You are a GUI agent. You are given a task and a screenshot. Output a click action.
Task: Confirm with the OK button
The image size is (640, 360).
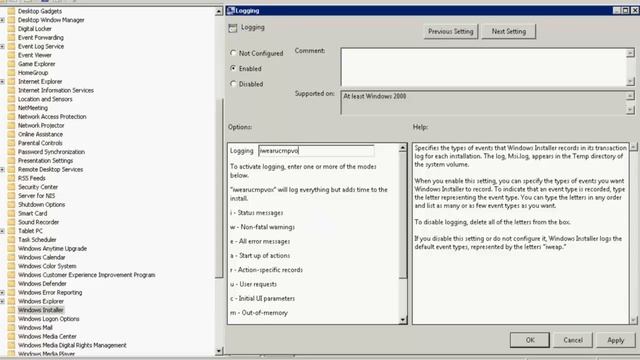(530, 340)
